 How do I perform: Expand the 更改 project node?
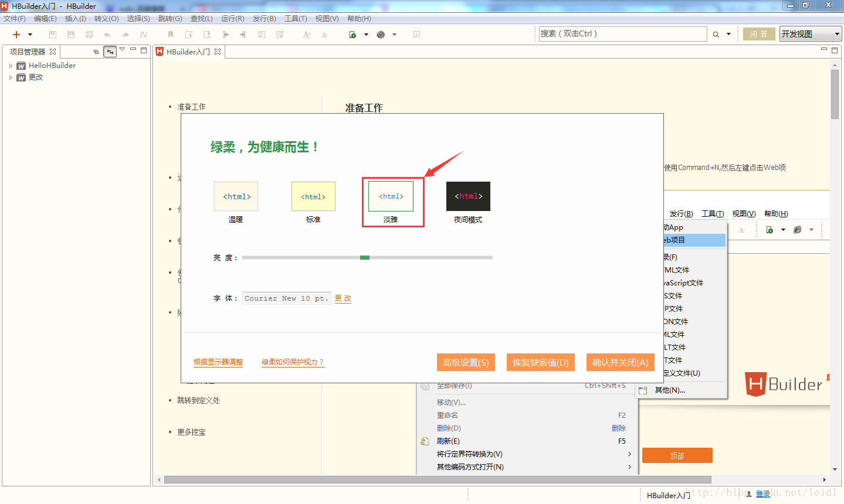11,77
